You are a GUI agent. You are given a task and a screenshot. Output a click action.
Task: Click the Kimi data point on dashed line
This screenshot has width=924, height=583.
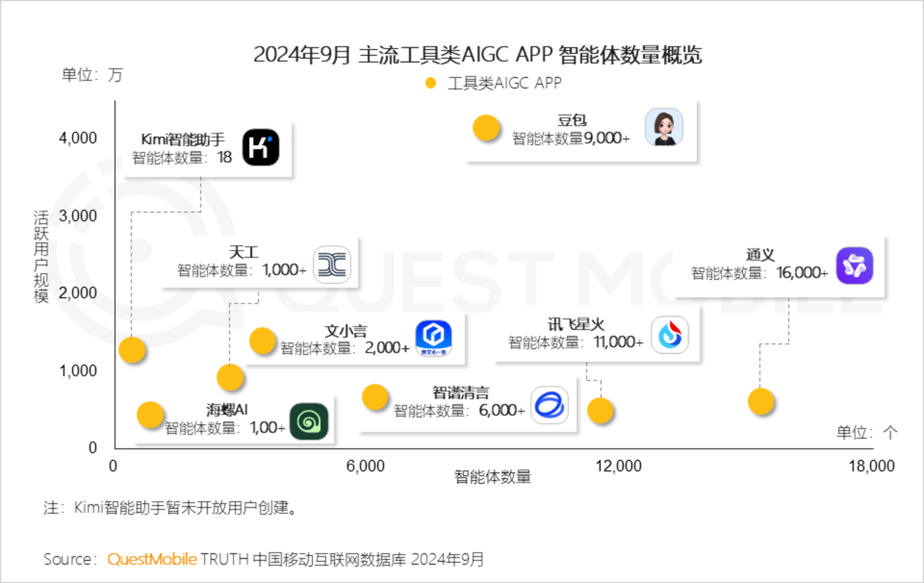point(132,350)
